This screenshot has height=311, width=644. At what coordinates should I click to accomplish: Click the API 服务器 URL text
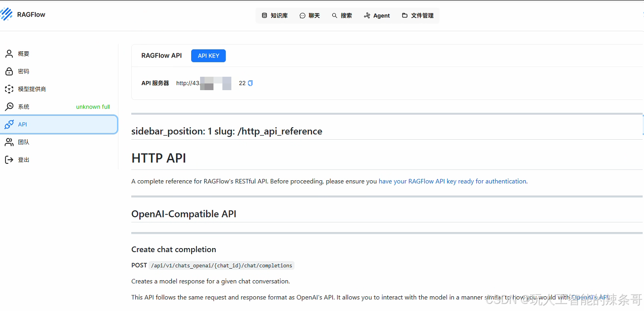[211, 83]
